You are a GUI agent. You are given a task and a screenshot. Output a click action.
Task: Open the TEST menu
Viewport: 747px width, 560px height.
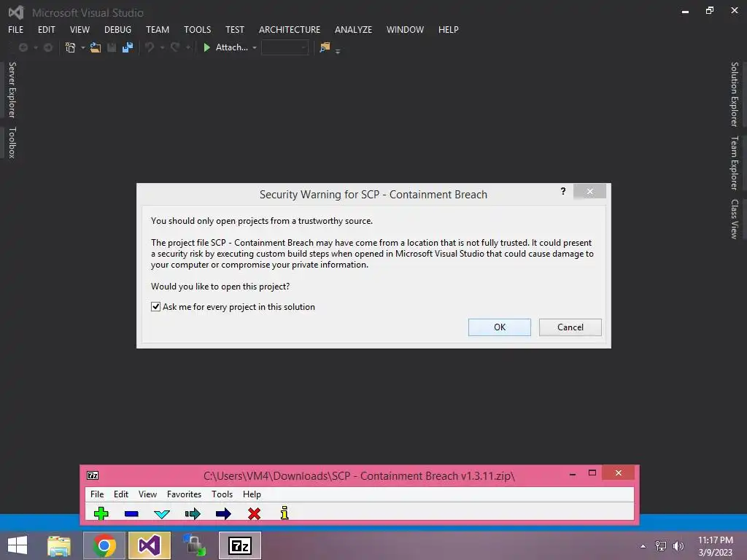pos(235,29)
